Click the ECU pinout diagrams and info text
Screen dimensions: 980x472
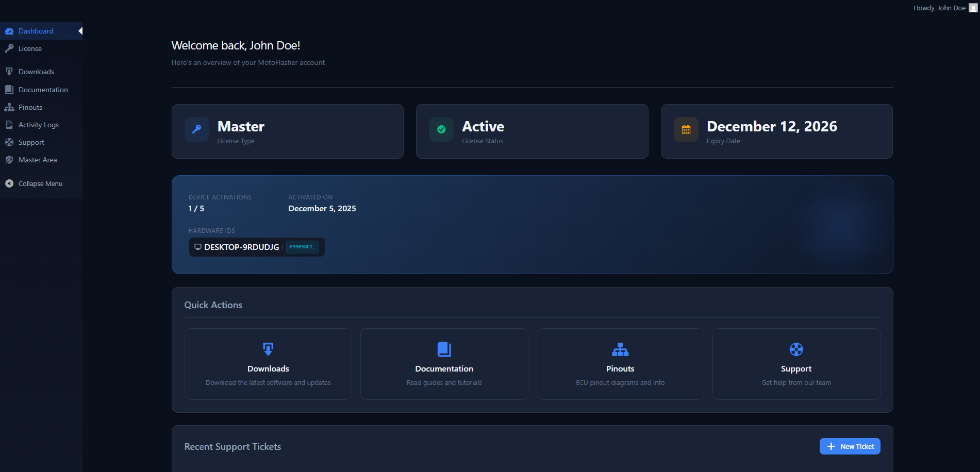point(620,383)
